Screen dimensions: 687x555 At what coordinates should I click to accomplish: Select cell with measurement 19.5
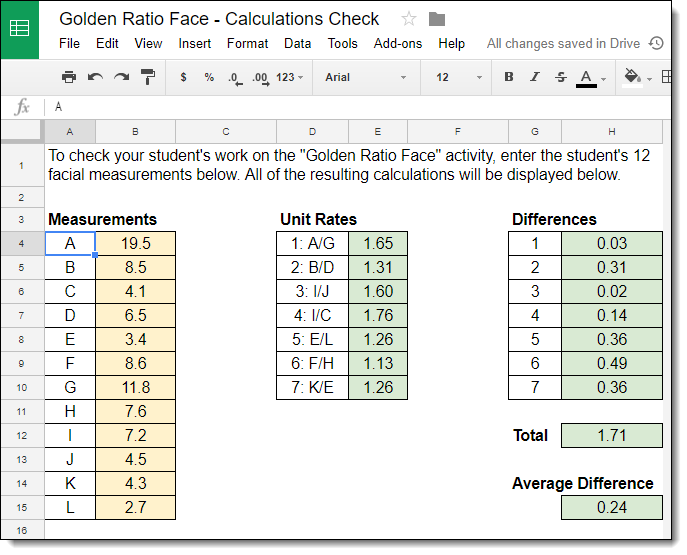(x=135, y=243)
